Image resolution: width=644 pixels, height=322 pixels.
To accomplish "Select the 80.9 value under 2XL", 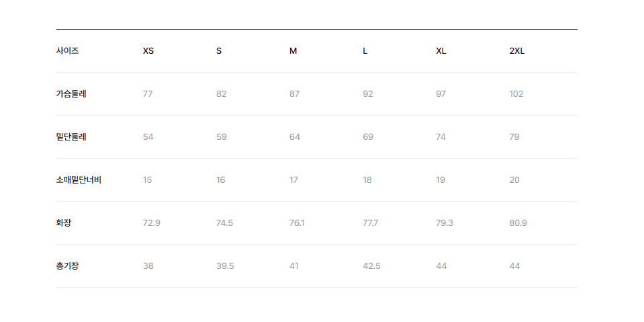I will (518, 223).
